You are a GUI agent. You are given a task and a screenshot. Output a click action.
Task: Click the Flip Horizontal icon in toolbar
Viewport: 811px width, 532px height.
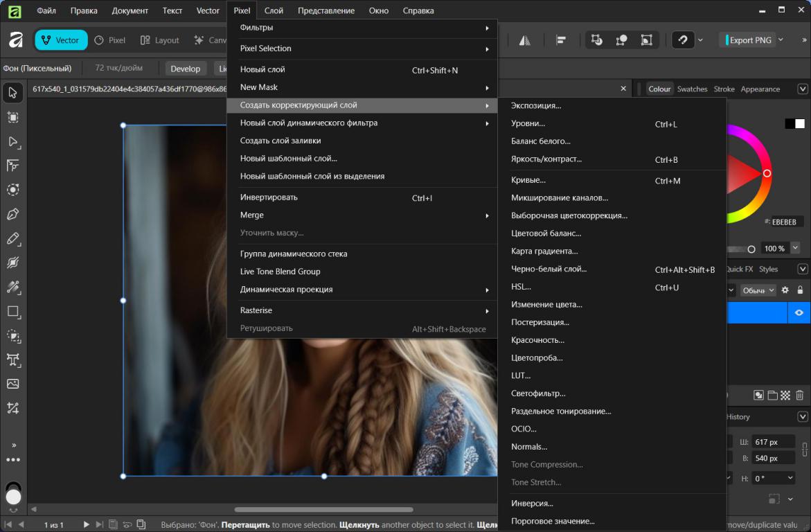tap(524, 40)
